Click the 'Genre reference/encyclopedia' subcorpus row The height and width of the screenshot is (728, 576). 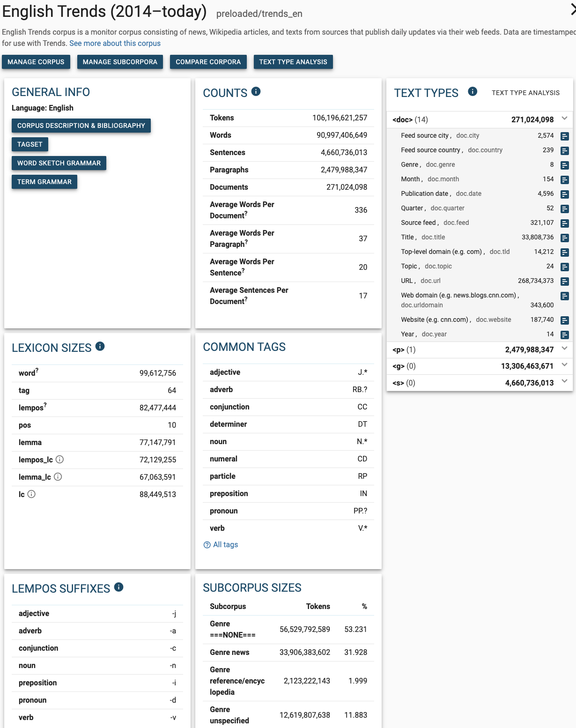tap(288, 681)
